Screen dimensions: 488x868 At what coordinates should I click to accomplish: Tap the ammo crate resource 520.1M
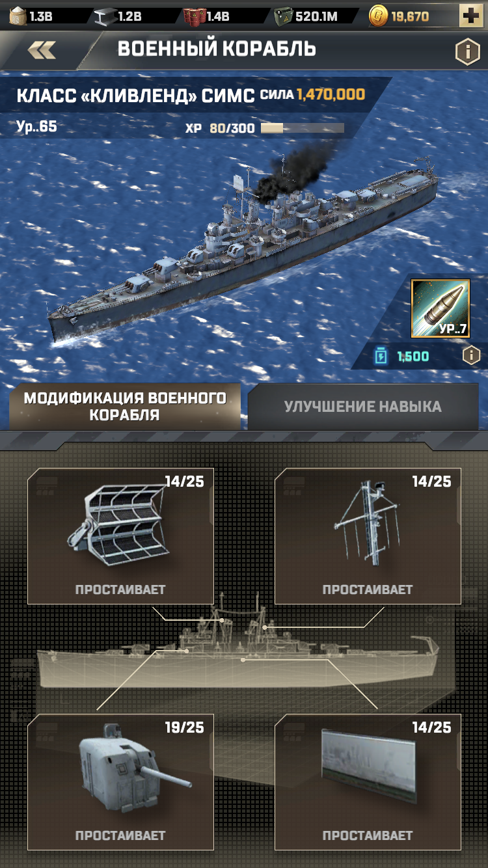pos(284,16)
